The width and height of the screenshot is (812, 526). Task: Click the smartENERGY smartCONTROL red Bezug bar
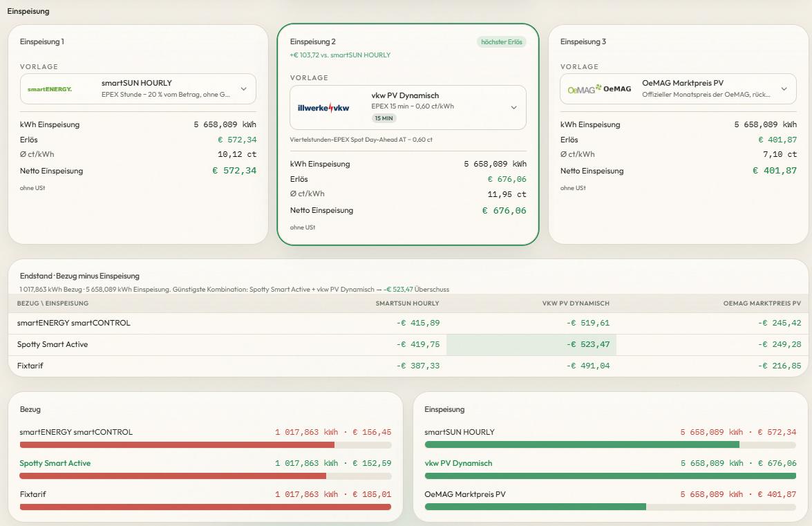click(177, 444)
